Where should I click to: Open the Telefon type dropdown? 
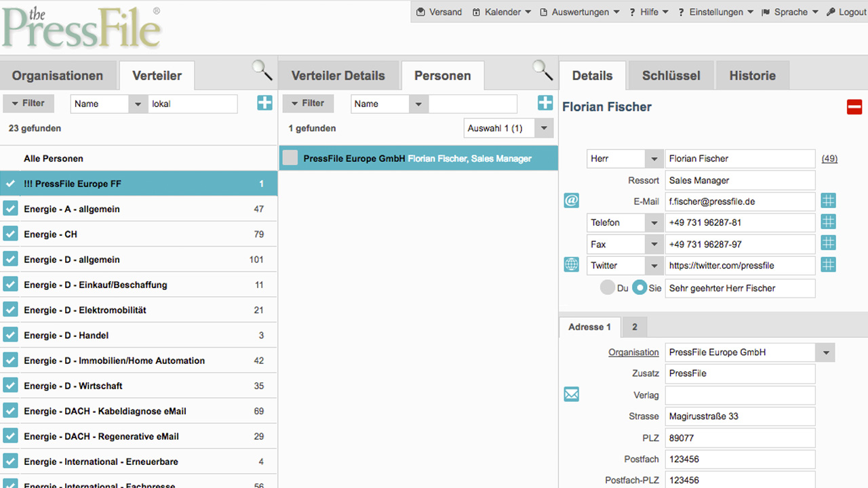(x=625, y=222)
